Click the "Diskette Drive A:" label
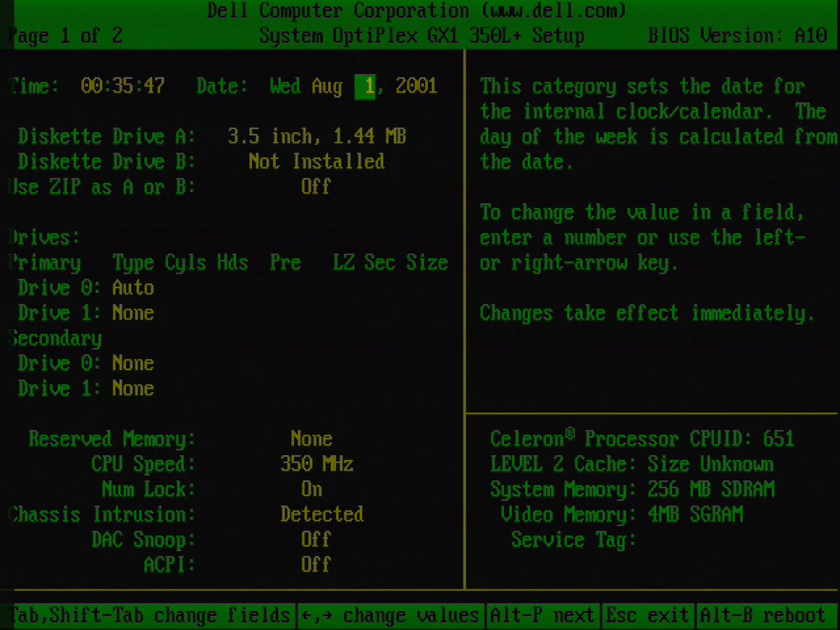The height and width of the screenshot is (630, 840). 107,136
